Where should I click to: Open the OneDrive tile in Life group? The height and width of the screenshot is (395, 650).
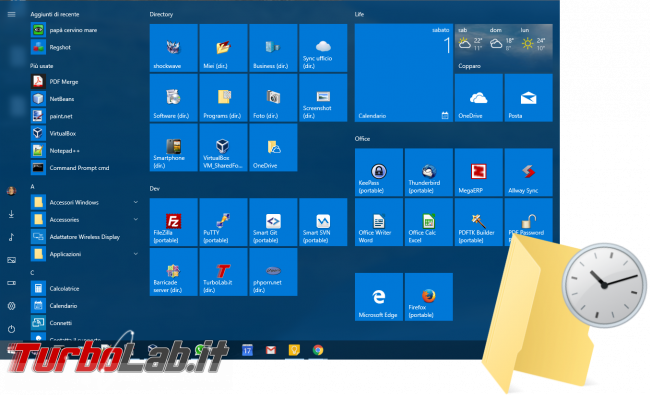tap(478, 98)
